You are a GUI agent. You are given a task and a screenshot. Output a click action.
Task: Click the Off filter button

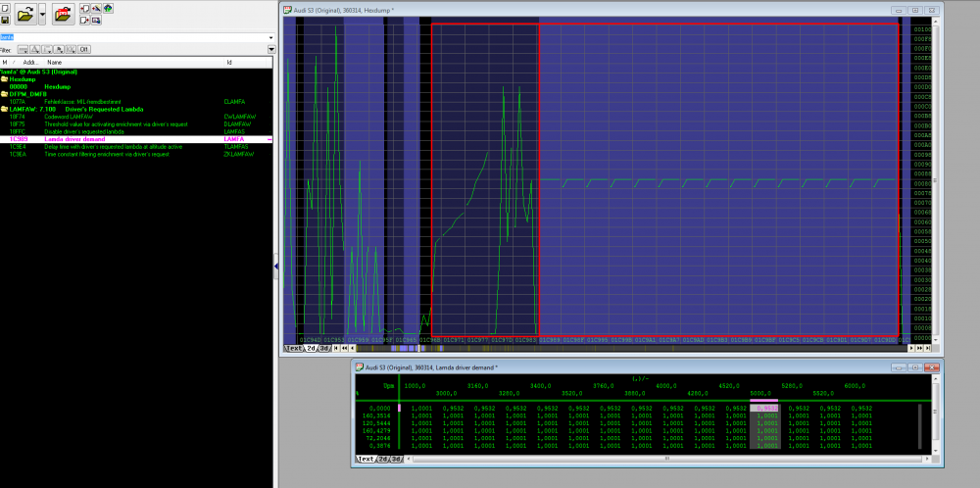83,49
